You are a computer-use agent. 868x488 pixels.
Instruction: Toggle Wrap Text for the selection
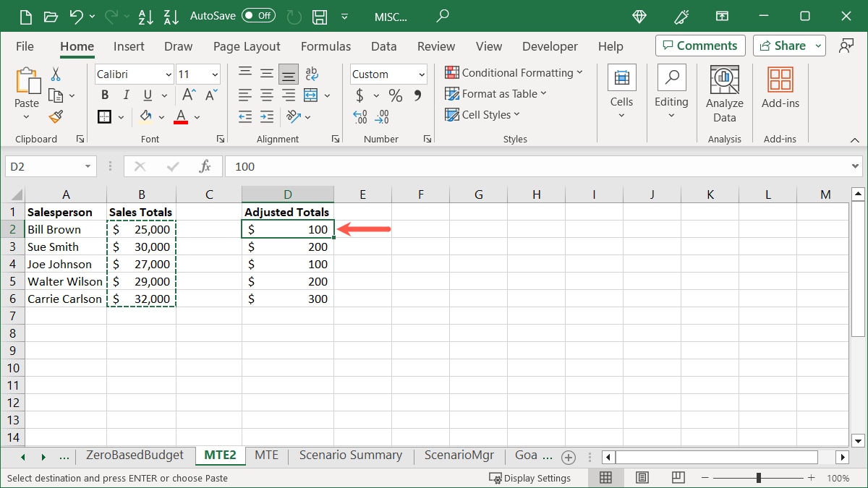(x=311, y=72)
